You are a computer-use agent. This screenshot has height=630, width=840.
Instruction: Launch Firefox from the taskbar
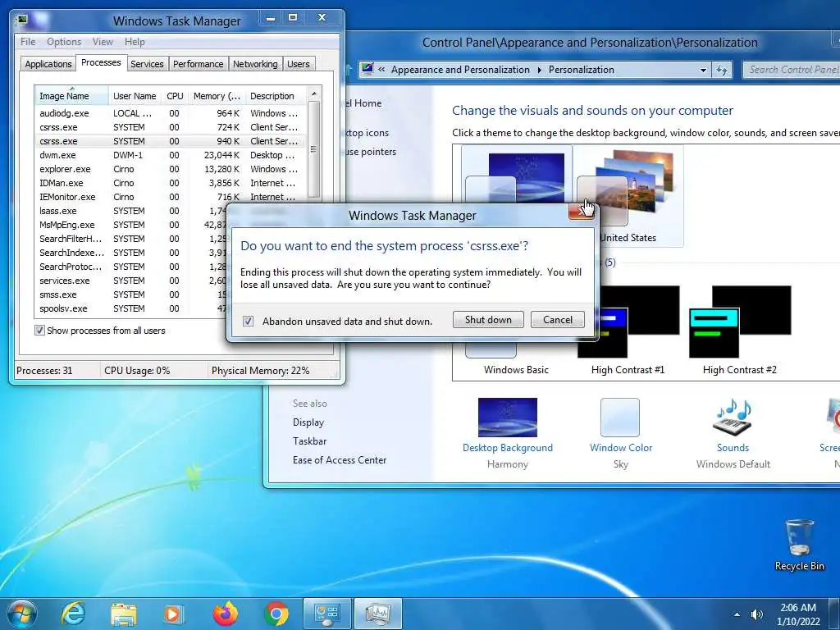[x=225, y=614]
